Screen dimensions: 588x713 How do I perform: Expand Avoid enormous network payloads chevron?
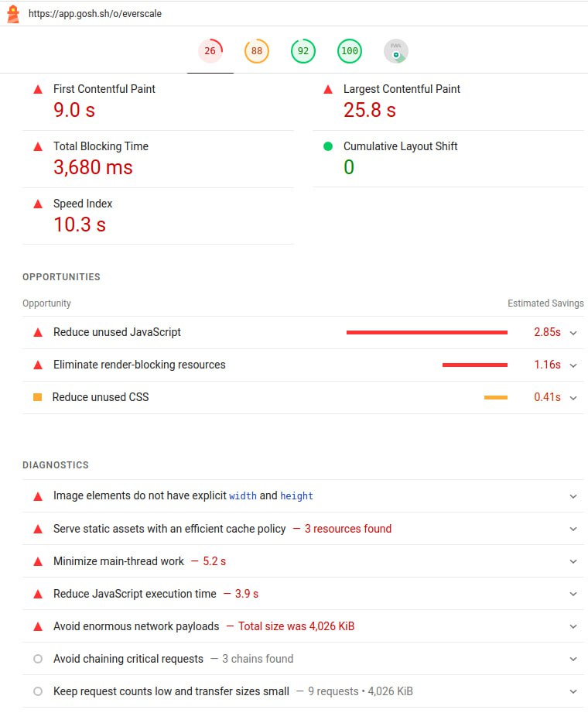(x=573, y=627)
